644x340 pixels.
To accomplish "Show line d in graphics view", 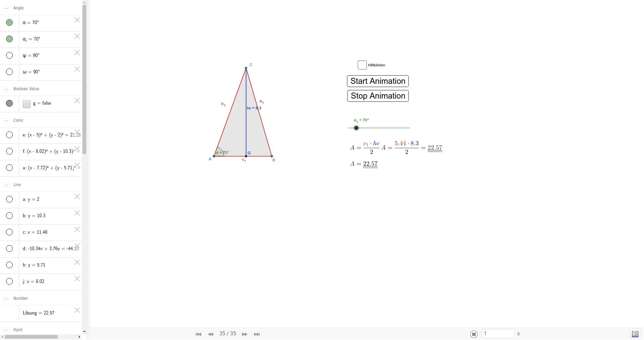I will click(9, 248).
